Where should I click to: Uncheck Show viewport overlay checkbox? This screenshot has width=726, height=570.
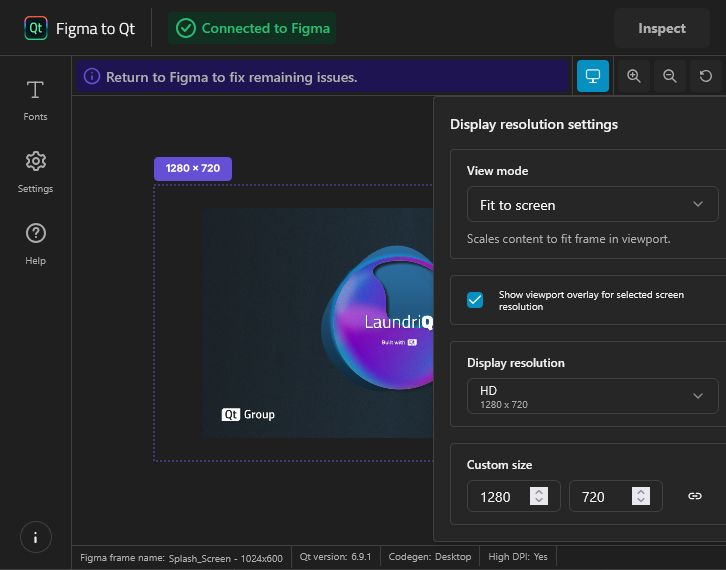[475, 300]
